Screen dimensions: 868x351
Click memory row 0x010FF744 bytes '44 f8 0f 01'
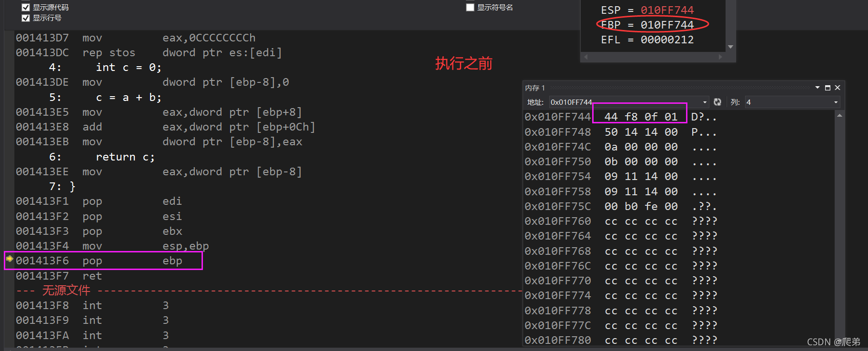[641, 117]
